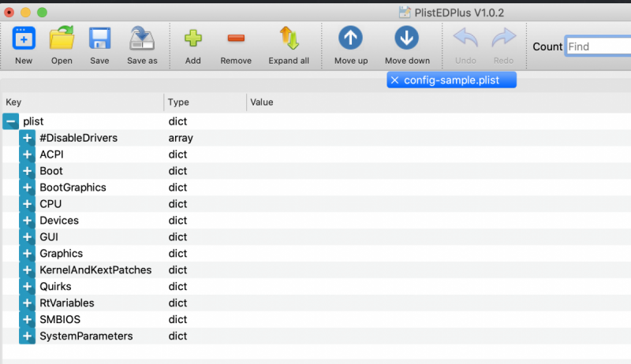Click the Undo arrow icon

pyautogui.click(x=465, y=38)
